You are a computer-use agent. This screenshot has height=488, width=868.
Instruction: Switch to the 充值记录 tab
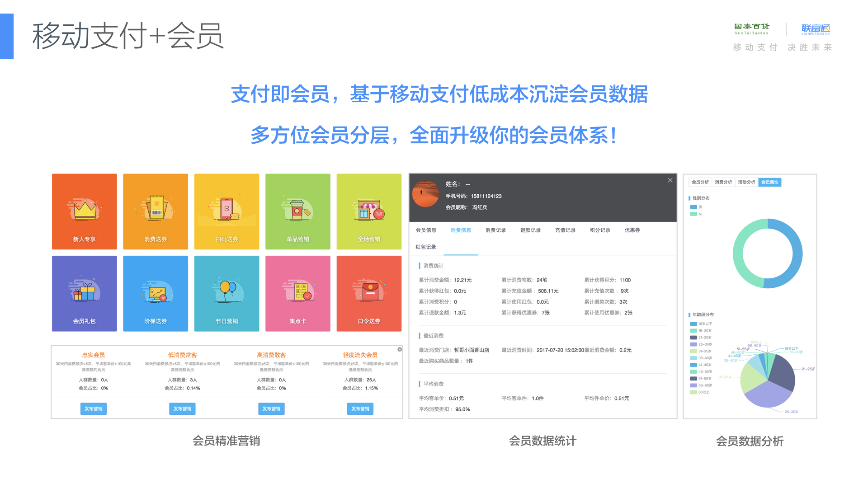click(565, 230)
